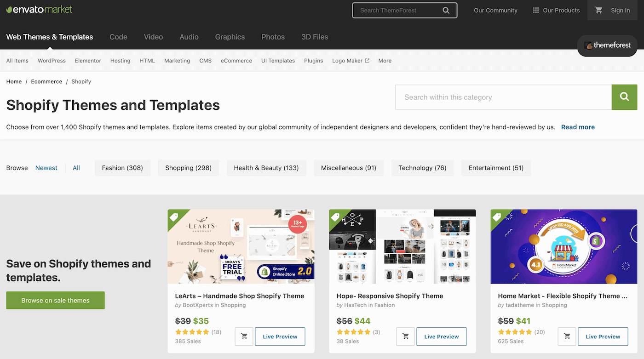This screenshot has height=359, width=644.
Task: Open the shopping cart icon in header
Action: pos(598,10)
